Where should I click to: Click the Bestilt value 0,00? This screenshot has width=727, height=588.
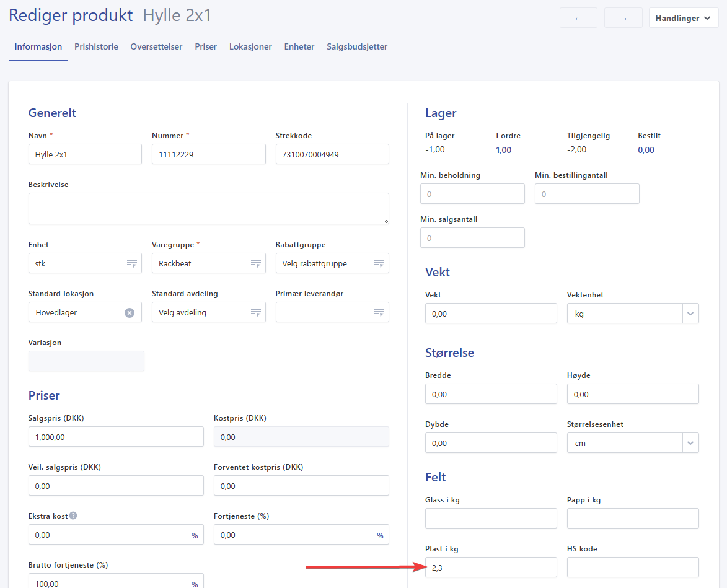coord(646,150)
